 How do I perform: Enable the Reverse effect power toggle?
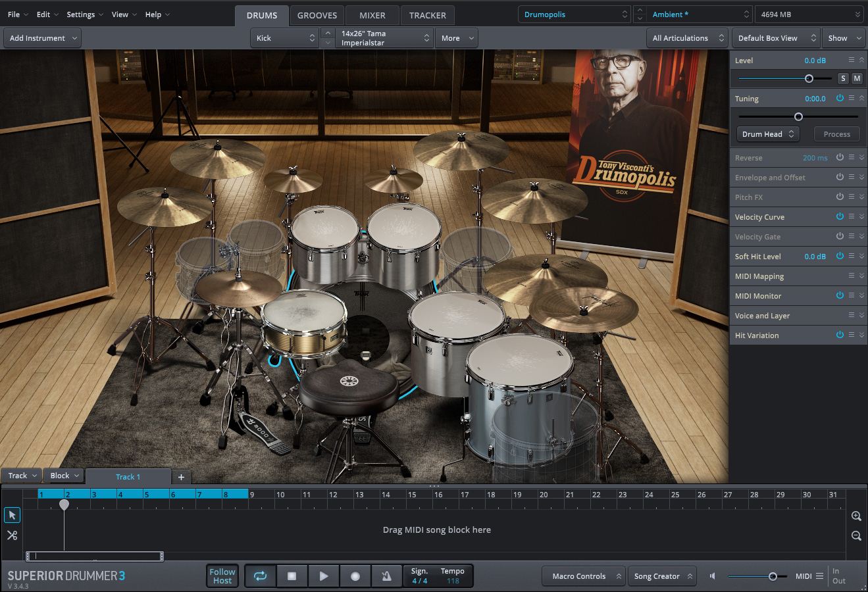click(840, 157)
